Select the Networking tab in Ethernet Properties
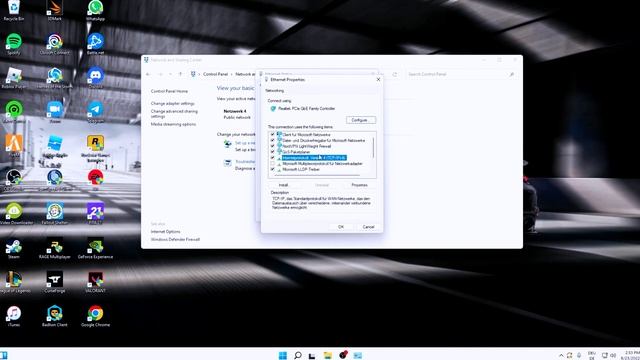The width and height of the screenshot is (640, 360). [274, 90]
